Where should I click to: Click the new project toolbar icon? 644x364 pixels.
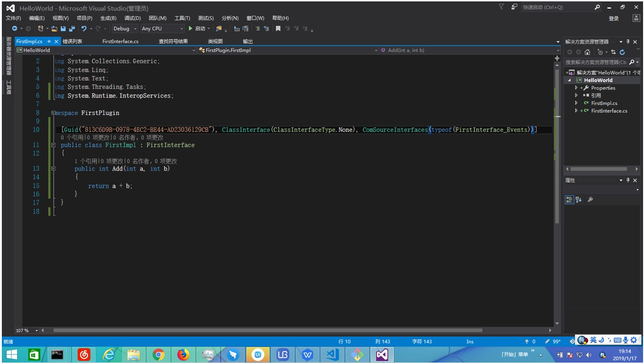(x=41, y=29)
